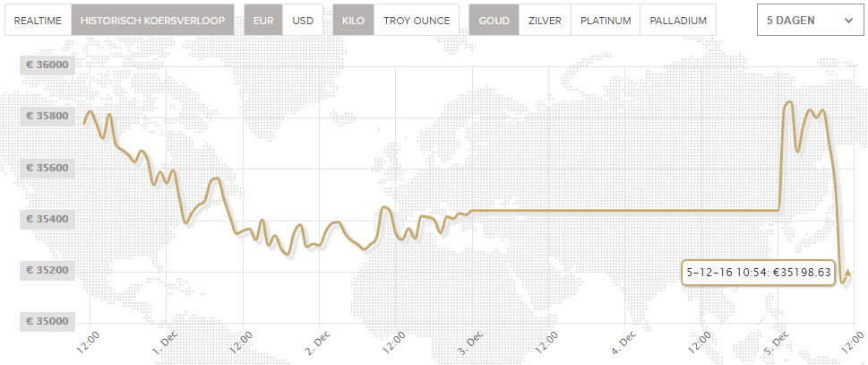Select the GOUD metal tab
Screen dimensions: 868x365
point(494,21)
